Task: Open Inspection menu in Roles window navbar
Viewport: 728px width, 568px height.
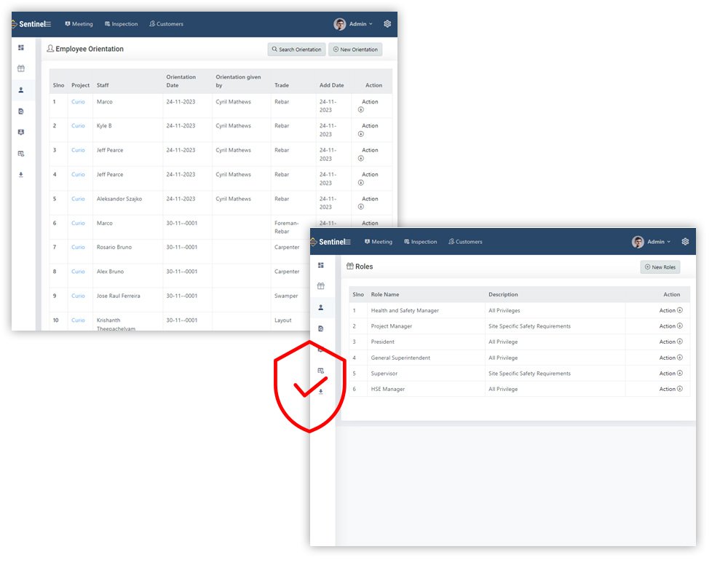Action: tap(419, 242)
